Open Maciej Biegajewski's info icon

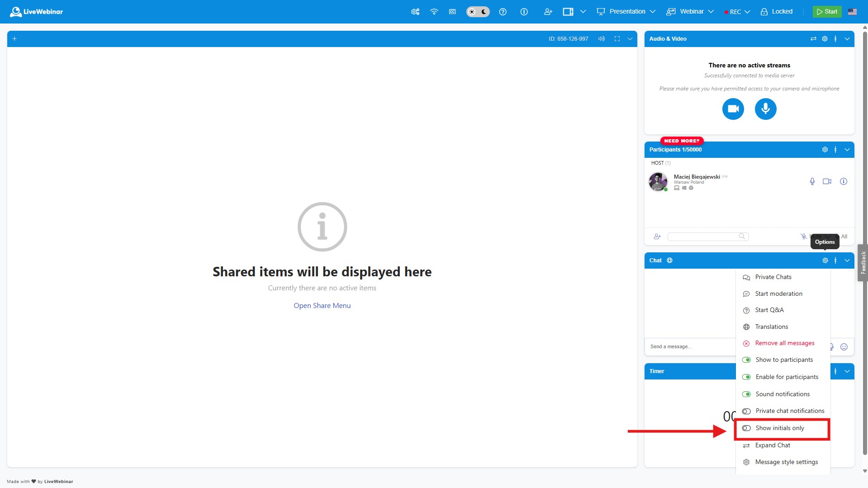844,181
